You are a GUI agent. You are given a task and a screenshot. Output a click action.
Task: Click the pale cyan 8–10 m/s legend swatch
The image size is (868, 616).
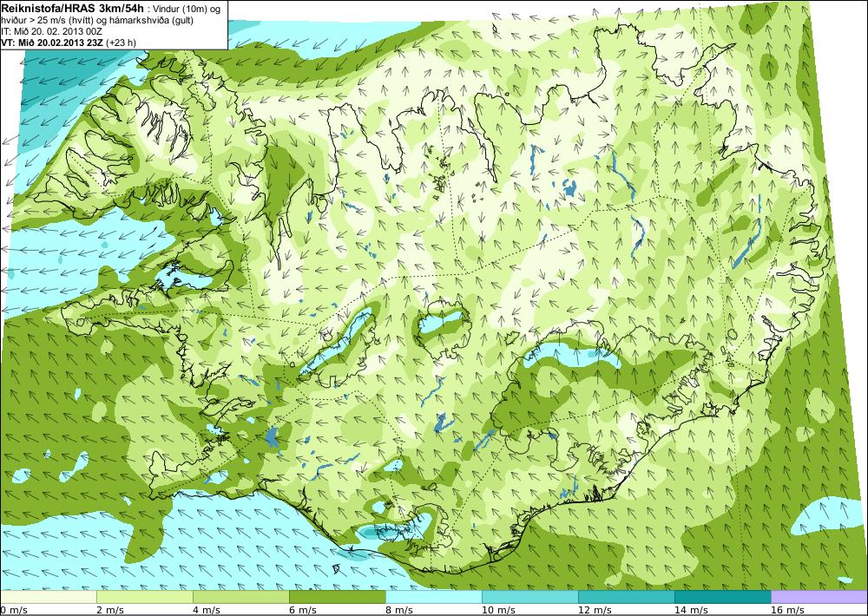coord(434,597)
